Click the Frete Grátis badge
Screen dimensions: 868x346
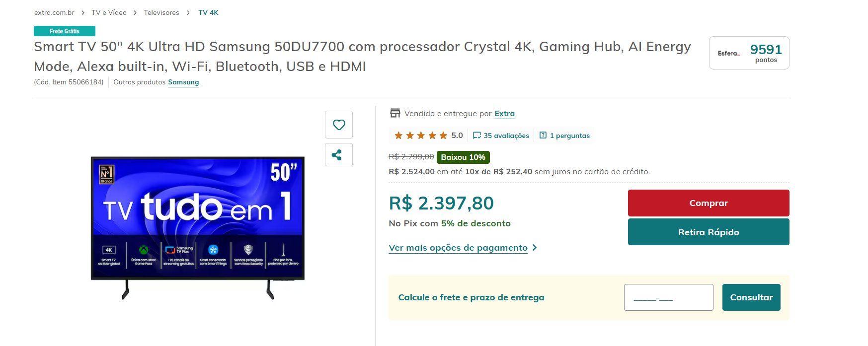[65, 31]
